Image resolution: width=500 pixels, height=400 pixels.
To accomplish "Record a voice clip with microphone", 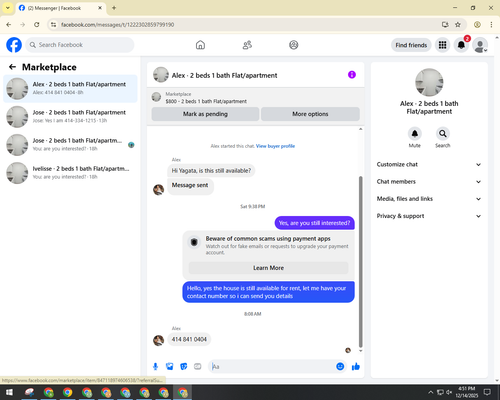I will (x=155, y=367).
